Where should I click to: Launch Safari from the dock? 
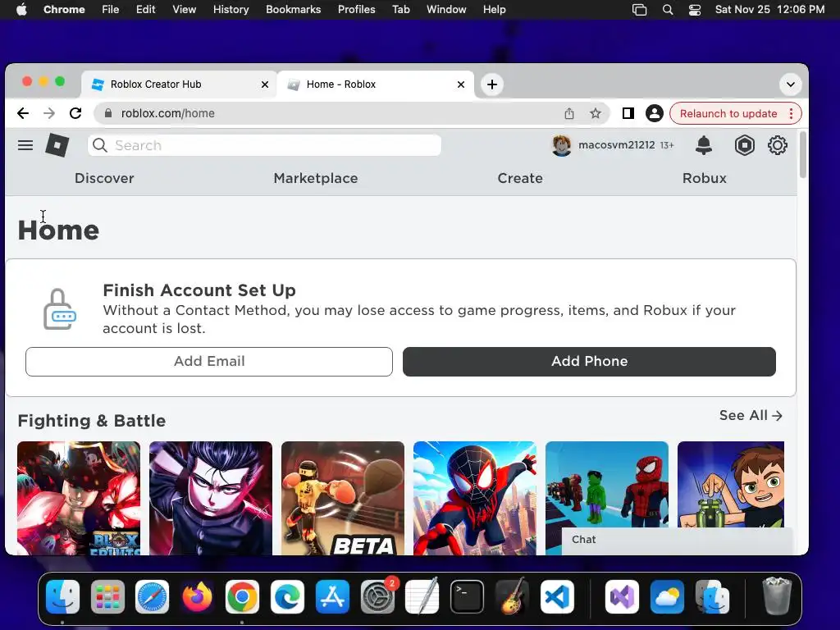tap(152, 597)
